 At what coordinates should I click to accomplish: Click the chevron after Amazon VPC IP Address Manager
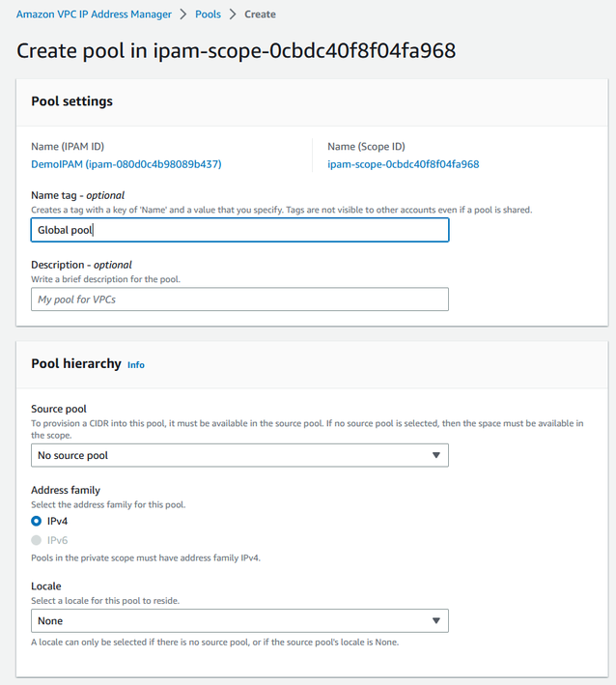point(183,14)
